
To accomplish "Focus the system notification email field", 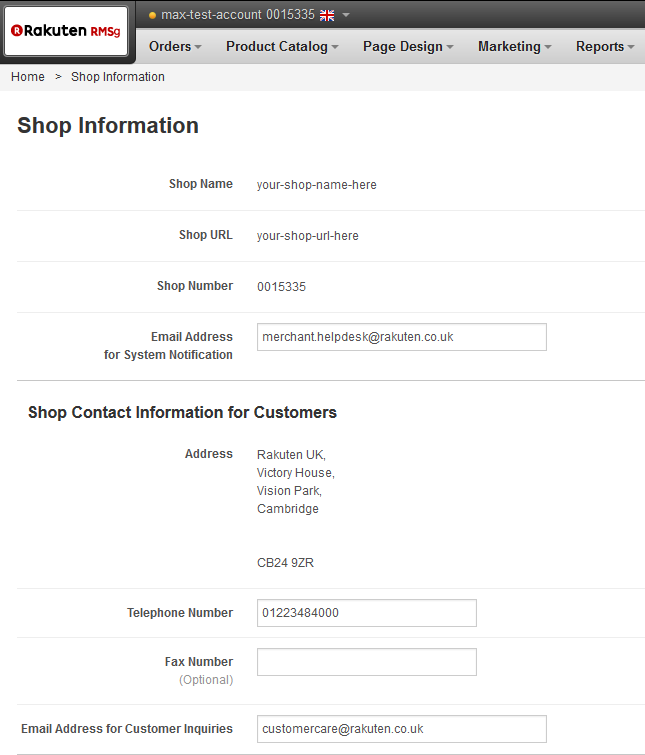I will coord(401,337).
